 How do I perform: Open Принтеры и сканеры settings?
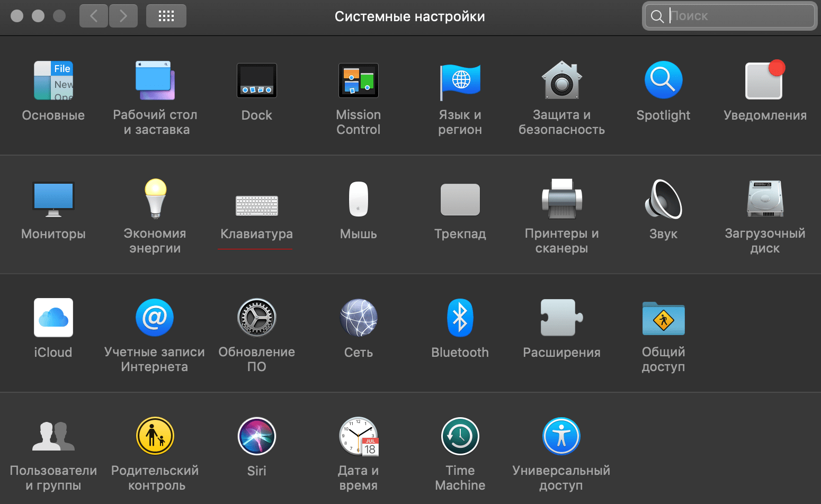tap(561, 200)
